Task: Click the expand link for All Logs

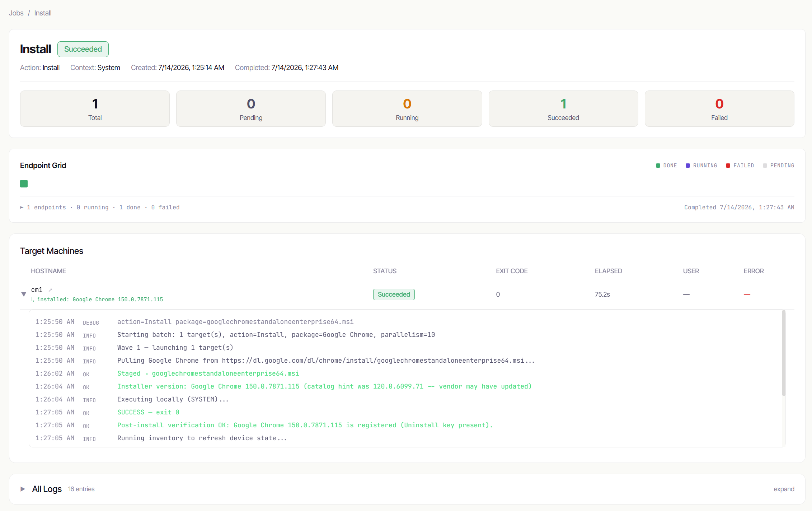Action: (784, 489)
